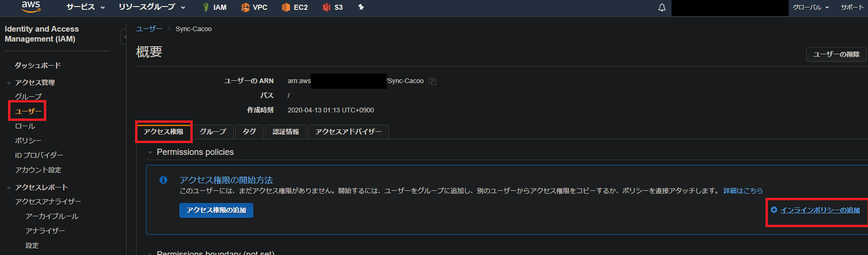The image size is (868, 255).
Task: Click the info icon in permissions box
Action: click(163, 180)
